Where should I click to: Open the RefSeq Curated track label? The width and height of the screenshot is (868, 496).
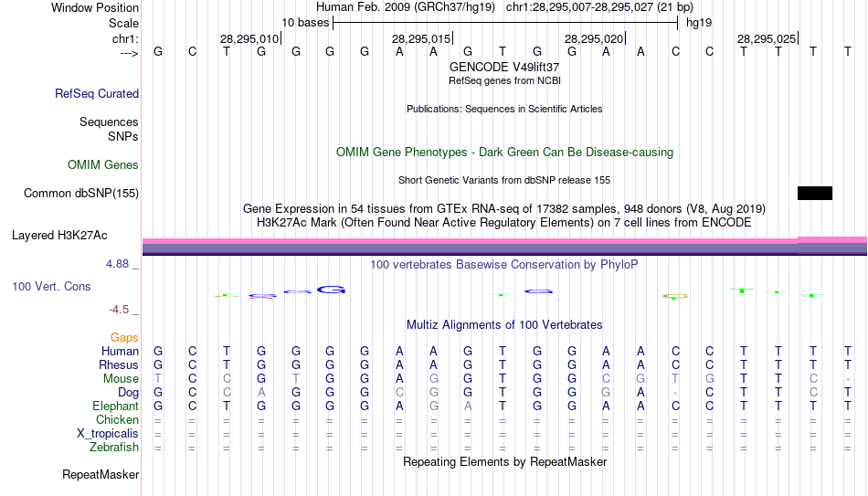[x=97, y=93]
